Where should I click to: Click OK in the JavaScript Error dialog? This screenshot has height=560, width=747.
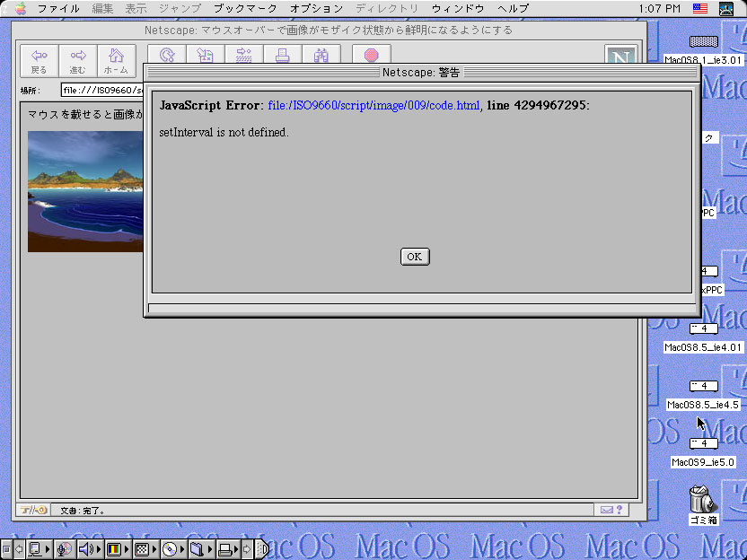pos(415,257)
